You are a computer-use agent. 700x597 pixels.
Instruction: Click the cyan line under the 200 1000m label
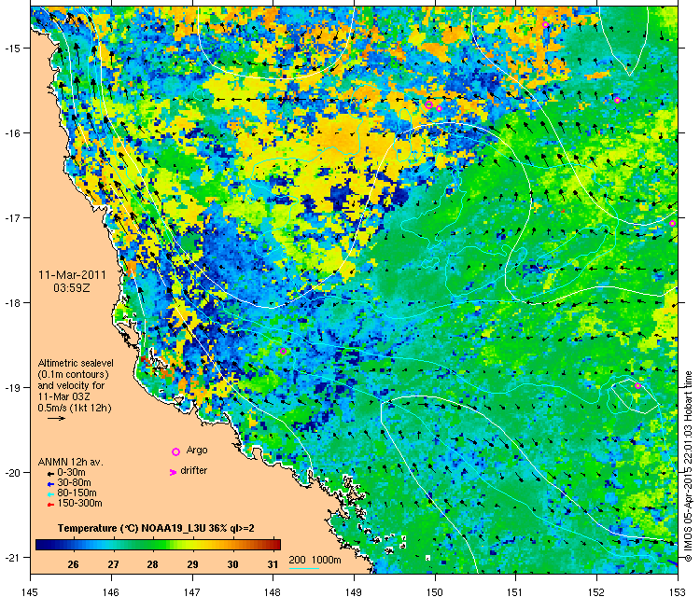(x=304, y=568)
